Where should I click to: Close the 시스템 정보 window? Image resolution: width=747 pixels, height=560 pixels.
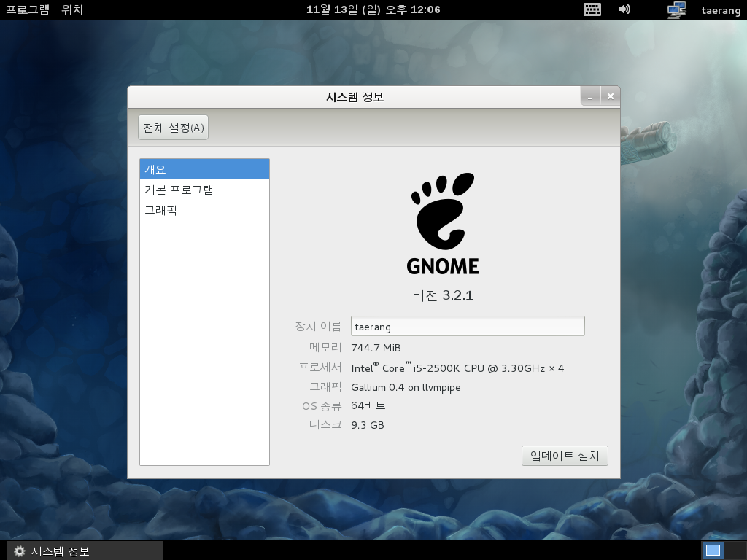click(611, 96)
